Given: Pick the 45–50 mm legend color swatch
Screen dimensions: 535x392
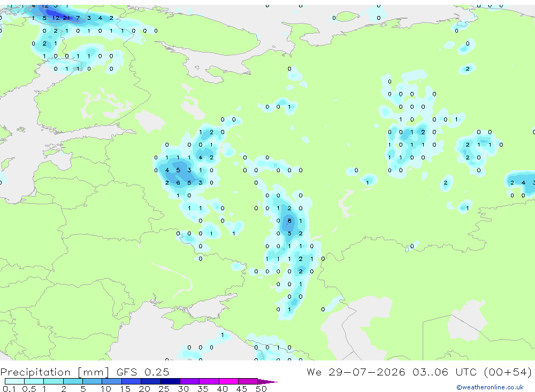Looking at the screenshot, I should point(248,381).
